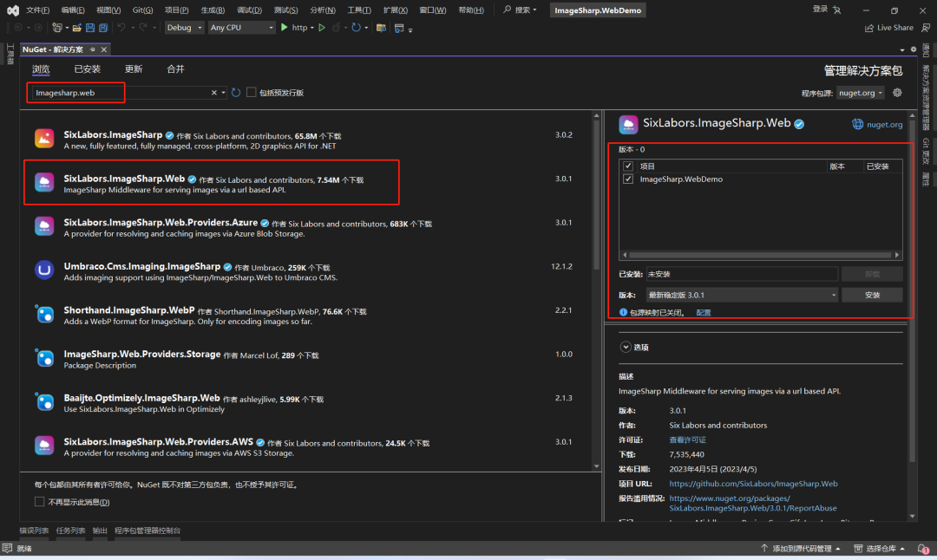
Task: Click the feedback icon beside Live Share
Action: (926, 28)
